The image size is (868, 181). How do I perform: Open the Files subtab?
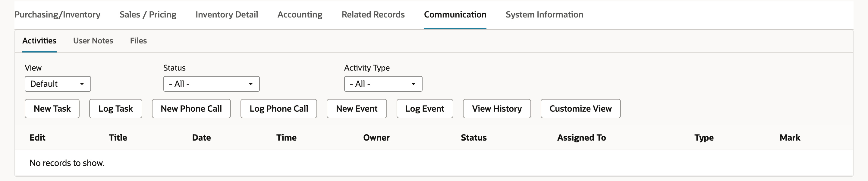(x=138, y=41)
